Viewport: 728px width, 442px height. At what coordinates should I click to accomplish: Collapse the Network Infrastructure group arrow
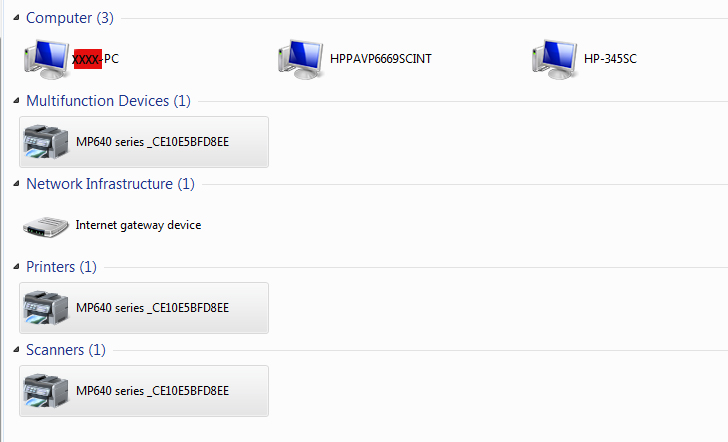[x=16, y=184]
